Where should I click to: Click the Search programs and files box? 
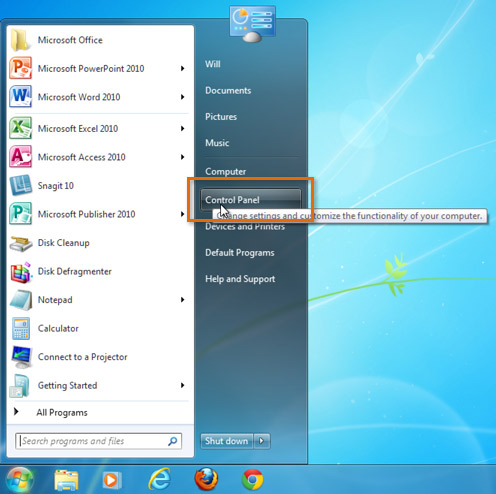pyautogui.click(x=98, y=441)
